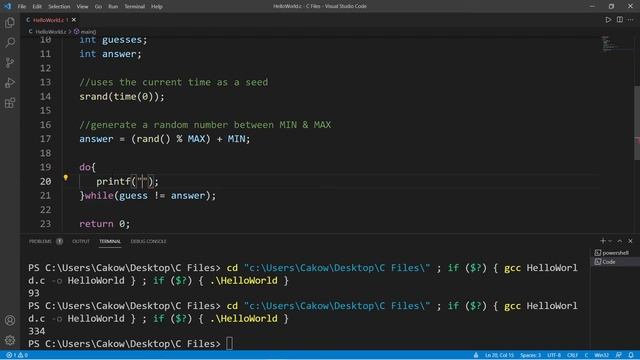Open the Run menu

(113, 6)
